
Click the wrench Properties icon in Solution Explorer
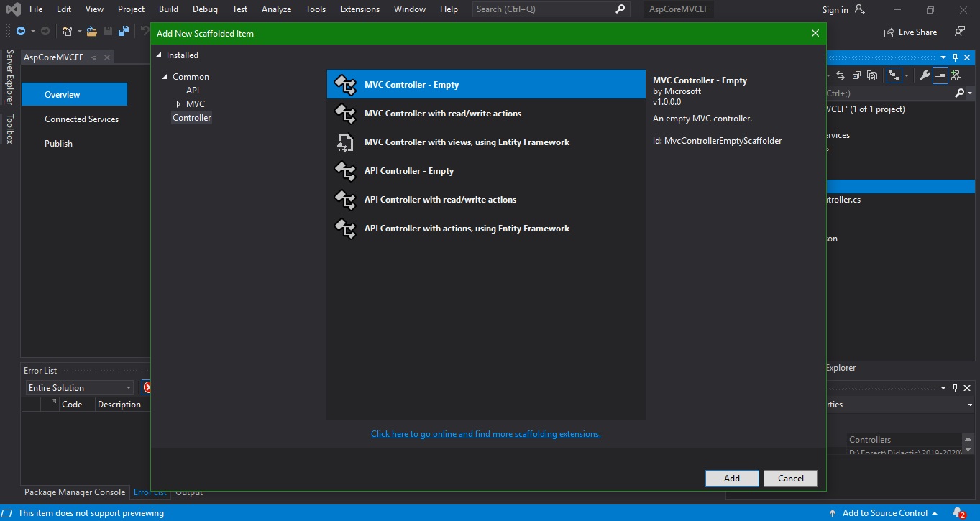click(925, 75)
